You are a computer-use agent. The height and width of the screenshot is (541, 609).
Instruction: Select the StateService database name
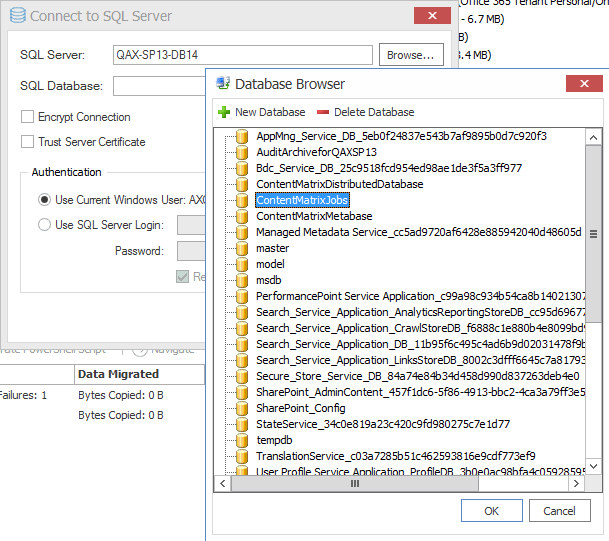[383, 424]
